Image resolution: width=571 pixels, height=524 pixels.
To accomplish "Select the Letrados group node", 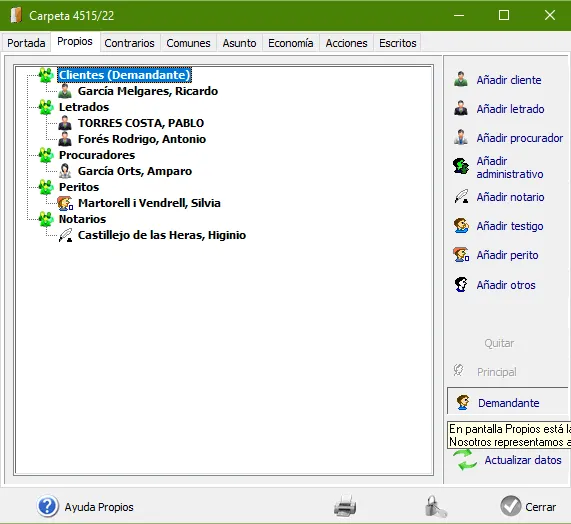I will (84, 107).
